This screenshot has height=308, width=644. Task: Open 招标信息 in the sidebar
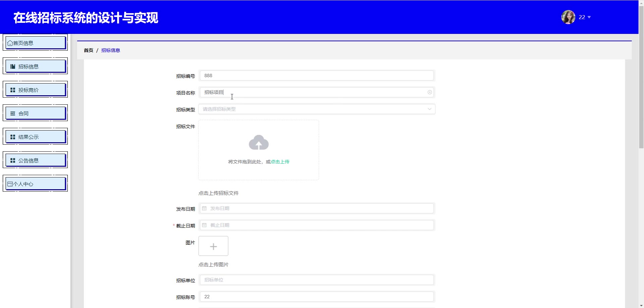(x=35, y=66)
